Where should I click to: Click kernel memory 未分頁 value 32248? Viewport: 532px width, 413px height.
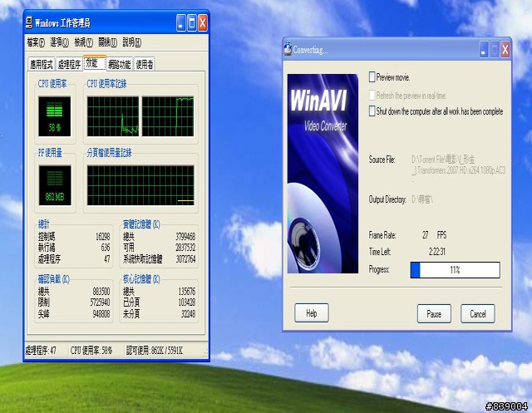tap(189, 314)
